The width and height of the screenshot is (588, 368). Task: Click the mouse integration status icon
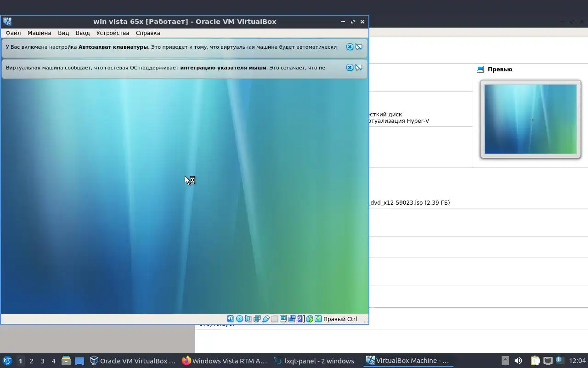[310, 319]
